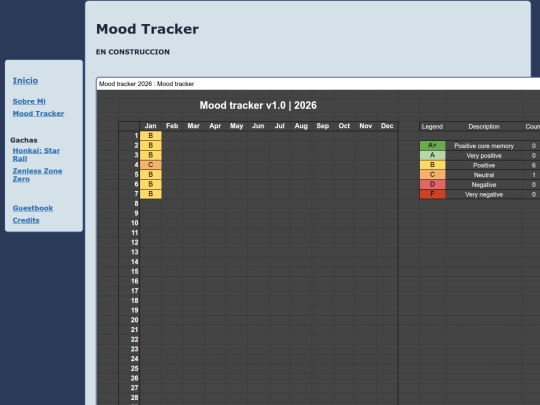
Task: Click the Description header cell
Action: 484,126
